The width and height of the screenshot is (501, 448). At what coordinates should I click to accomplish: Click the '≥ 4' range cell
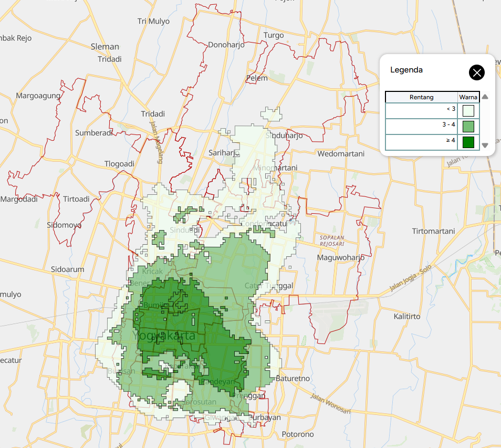click(x=422, y=142)
